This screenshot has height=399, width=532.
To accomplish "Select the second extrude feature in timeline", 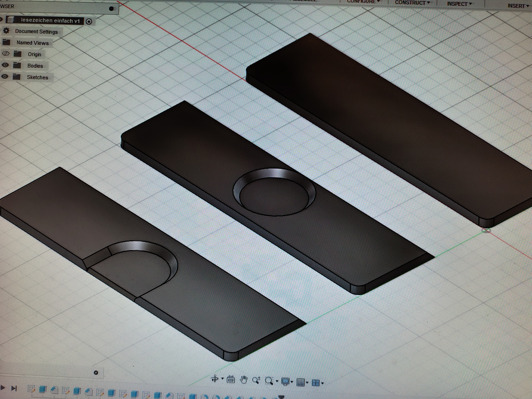I will click(x=77, y=391).
